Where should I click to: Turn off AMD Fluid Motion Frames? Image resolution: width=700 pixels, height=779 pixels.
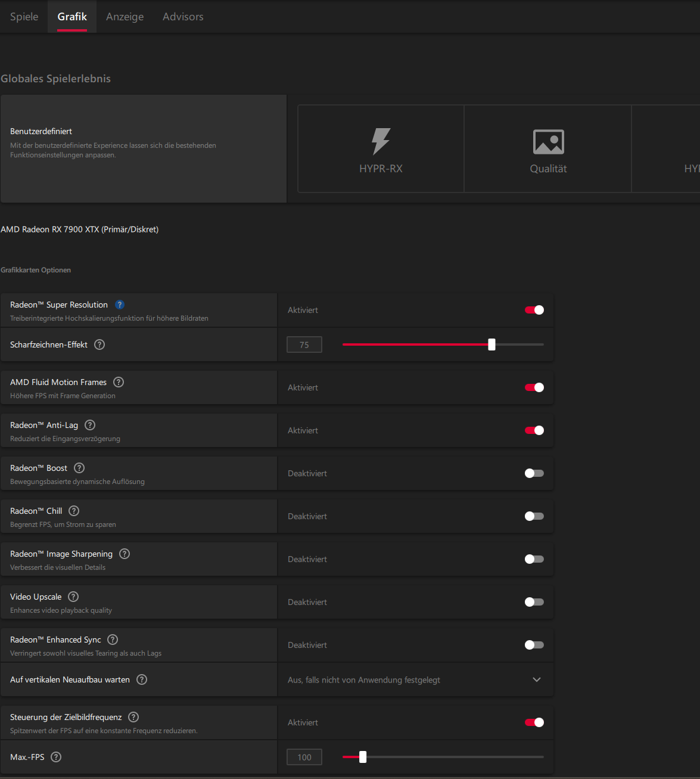(x=534, y=387)
